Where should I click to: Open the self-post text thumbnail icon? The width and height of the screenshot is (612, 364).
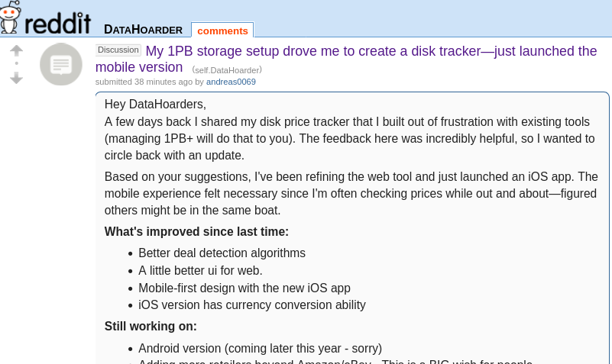61,64
